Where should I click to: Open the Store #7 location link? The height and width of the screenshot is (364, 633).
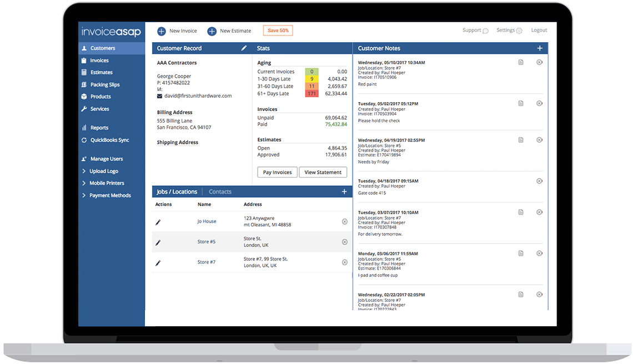pyautogui.click(x=207, y=262)
